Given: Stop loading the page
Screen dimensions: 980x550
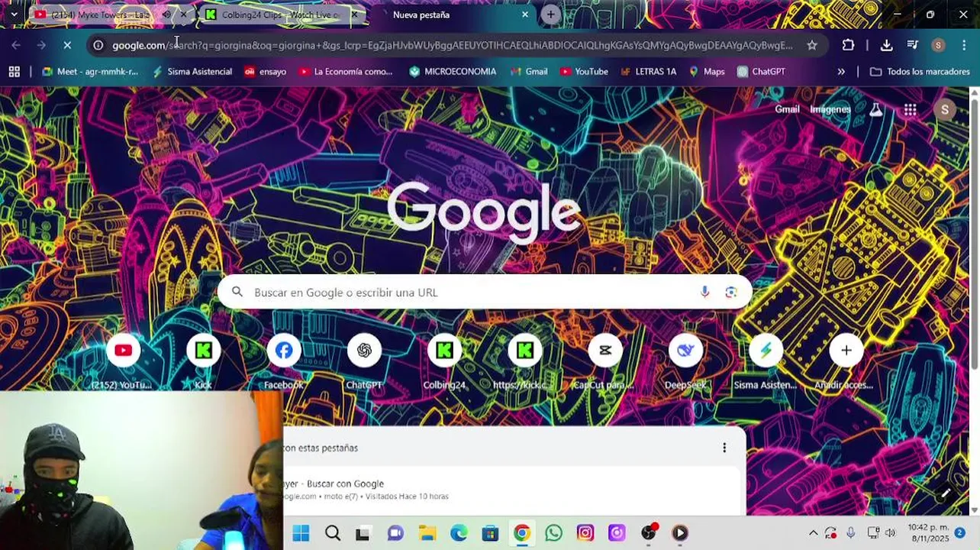Looking at the screenshot, I should [x=67, y=45].
